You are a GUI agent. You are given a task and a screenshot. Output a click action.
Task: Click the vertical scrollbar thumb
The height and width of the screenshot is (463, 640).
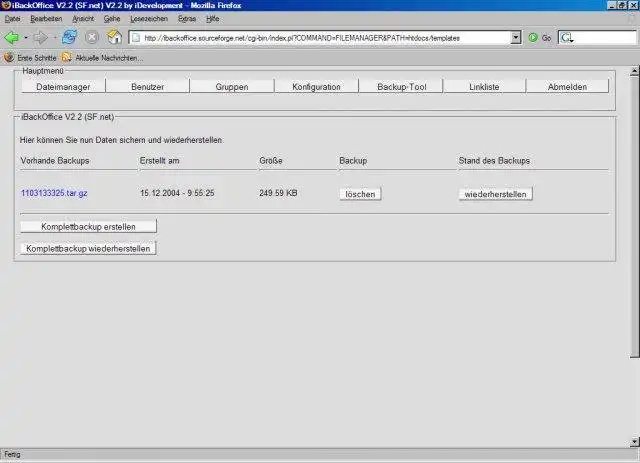pos(635,218)
